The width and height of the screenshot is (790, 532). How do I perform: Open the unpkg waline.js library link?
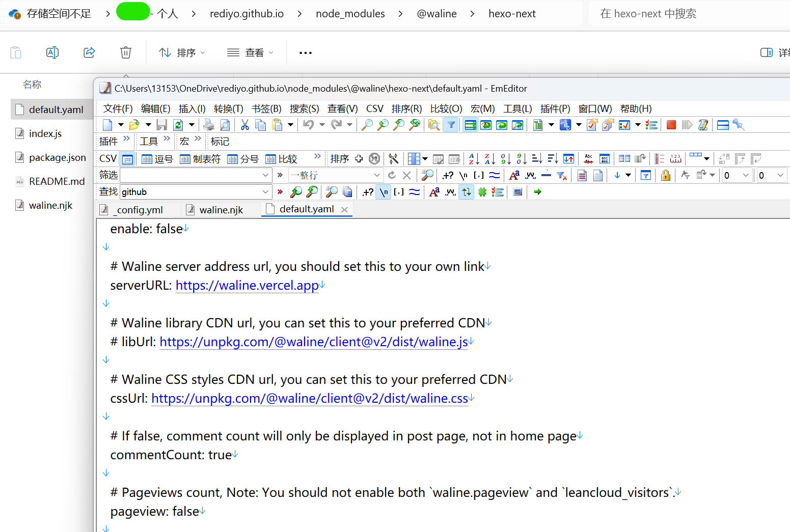pyautogui.click(x=314, y=342)
